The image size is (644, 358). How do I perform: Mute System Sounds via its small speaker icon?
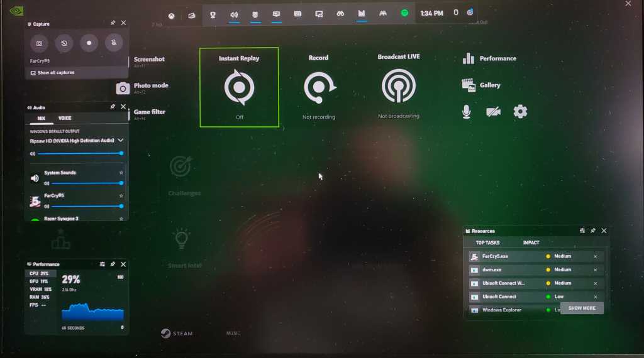[x=47, y=183]
